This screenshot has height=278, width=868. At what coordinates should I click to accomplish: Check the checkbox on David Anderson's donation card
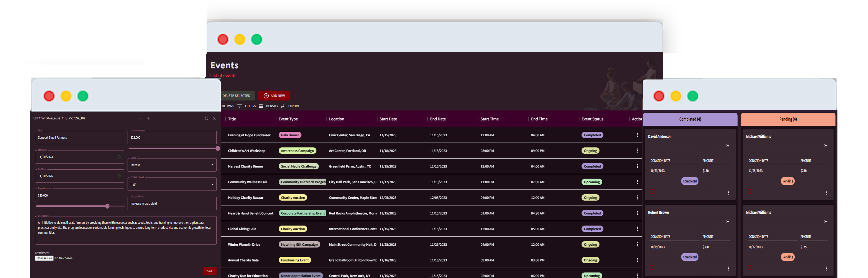point(653,191)
